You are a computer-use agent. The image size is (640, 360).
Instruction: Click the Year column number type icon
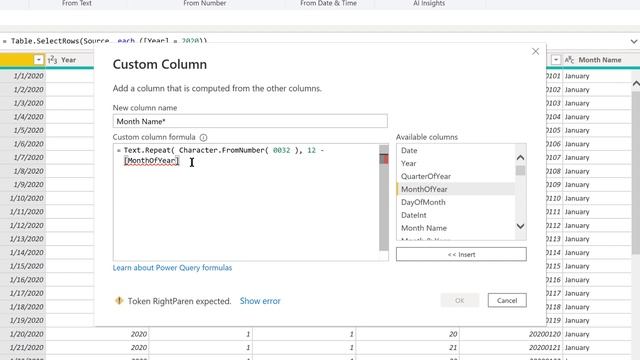52,60
